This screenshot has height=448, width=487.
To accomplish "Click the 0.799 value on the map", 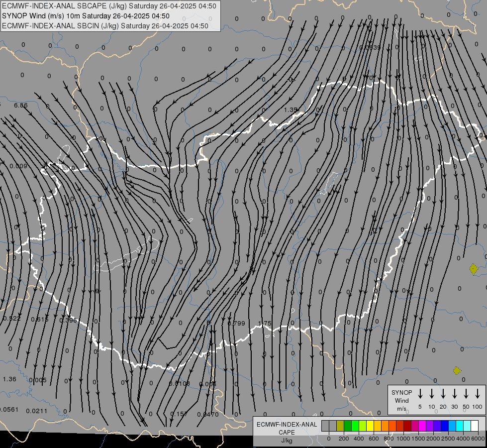I will [x=236, y=324].
